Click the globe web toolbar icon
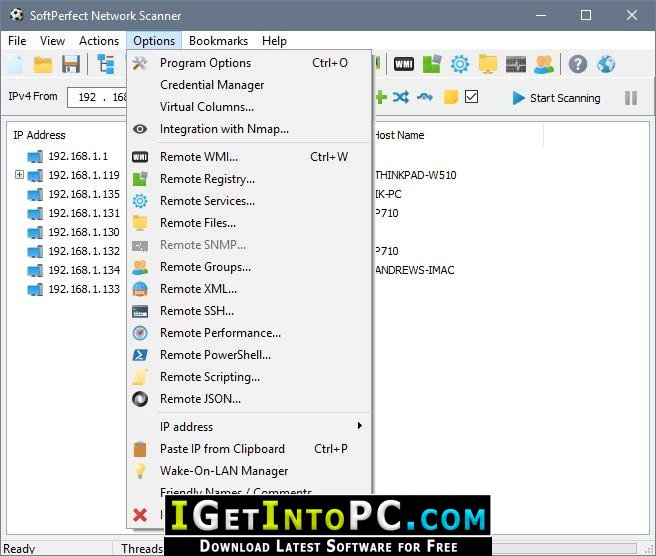This screenshot has height=556, width=656. pos(606,64)
